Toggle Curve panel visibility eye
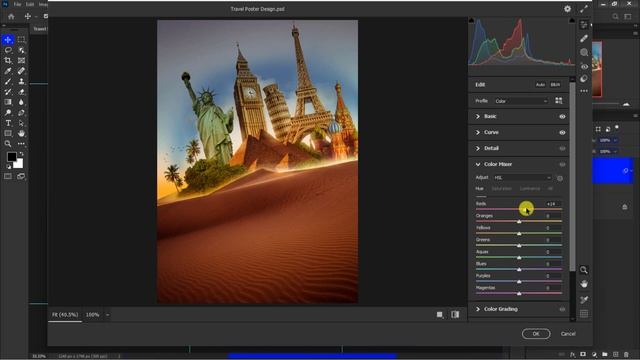 [562, 133]
